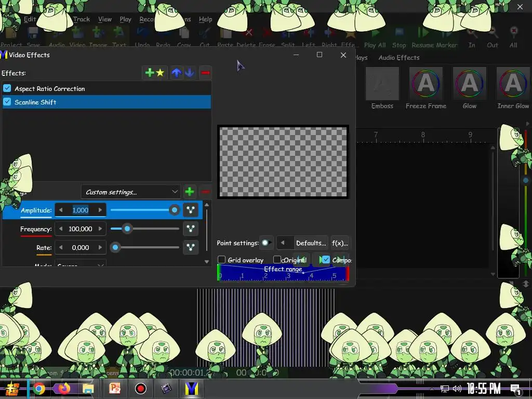This screenshot has height=399, width=532.
Task: Click Stop in main window toolbar
Action: 399,38
